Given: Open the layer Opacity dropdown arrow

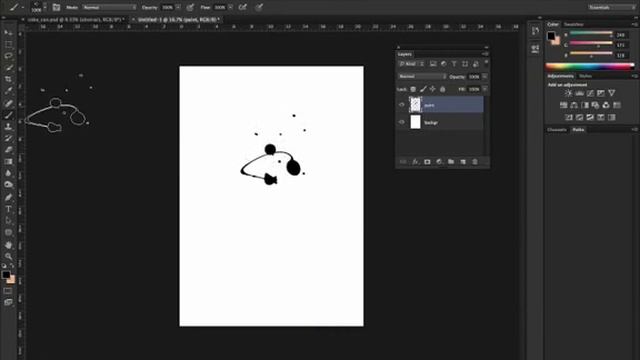Looking at the screenshot, I should (484, 76).
